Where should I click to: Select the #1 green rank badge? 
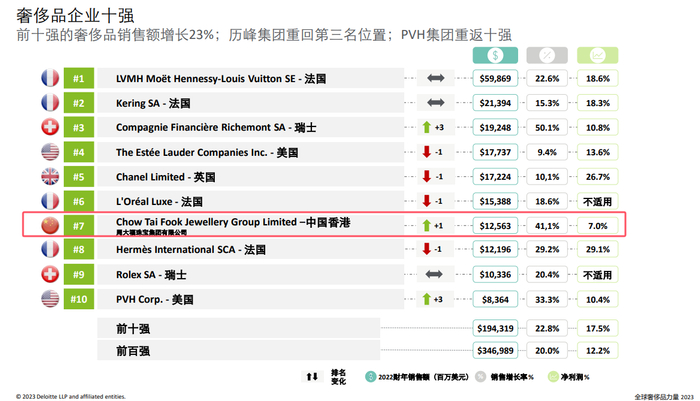pyautogui.click(x=79, y=78)
